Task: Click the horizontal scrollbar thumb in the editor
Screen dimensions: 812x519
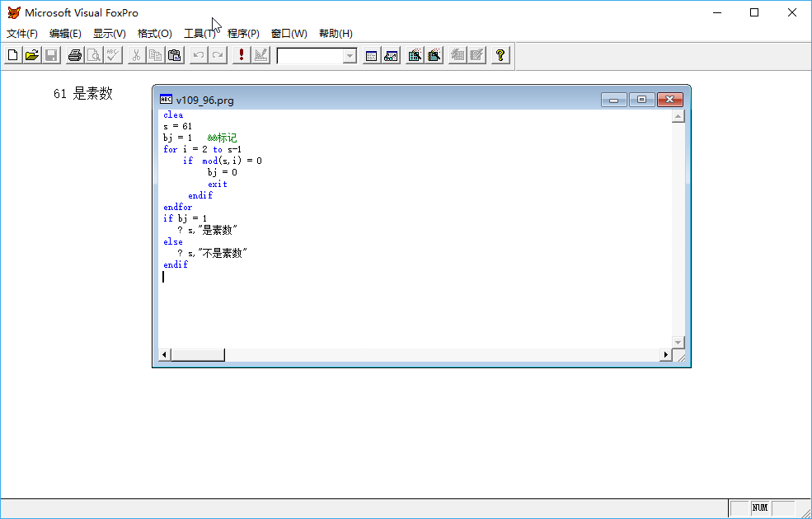Action: (x=198, y=355)
